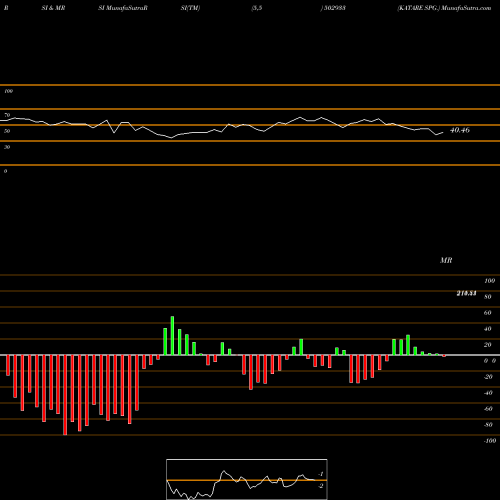Click the MR axis label 60
Screen dimensions: 500x500
487,313
